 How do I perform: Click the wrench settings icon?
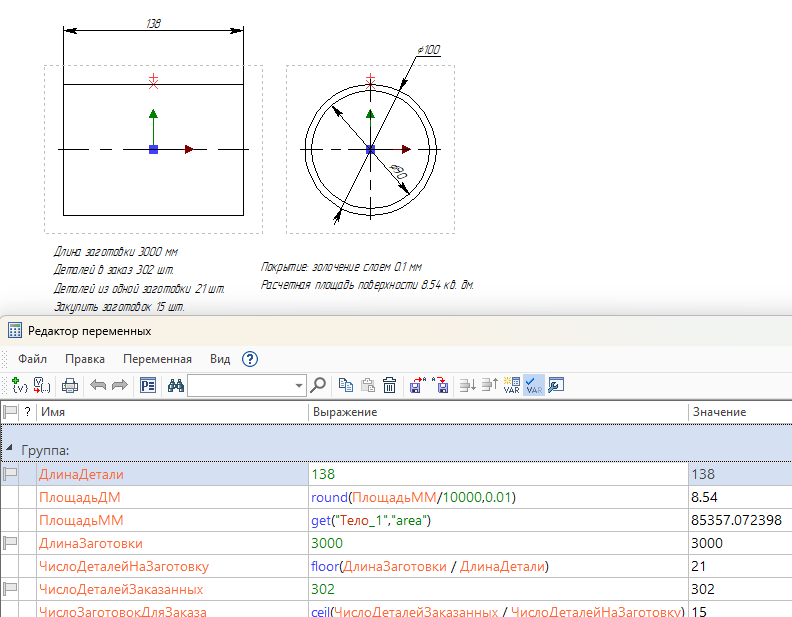(x=557, y=385)
